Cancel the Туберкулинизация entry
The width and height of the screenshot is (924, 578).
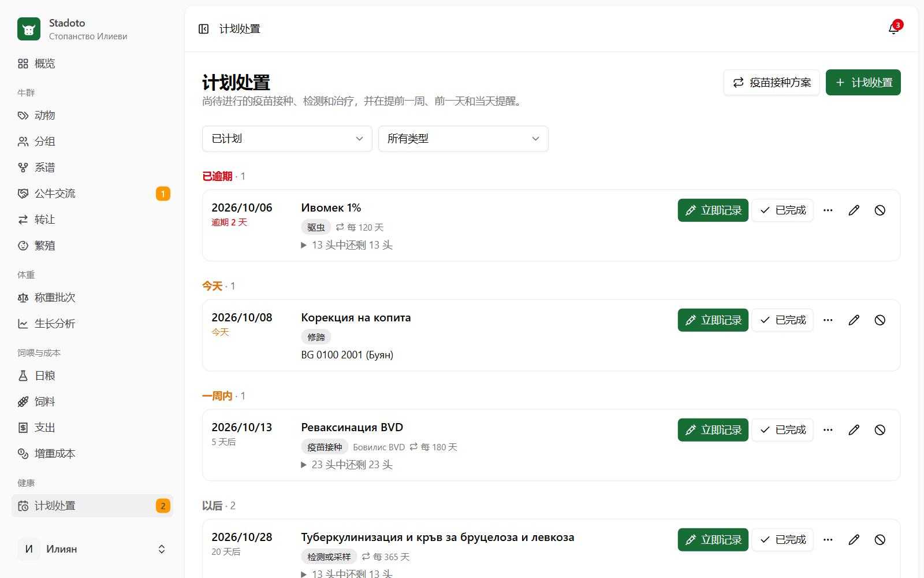(880, 540)
